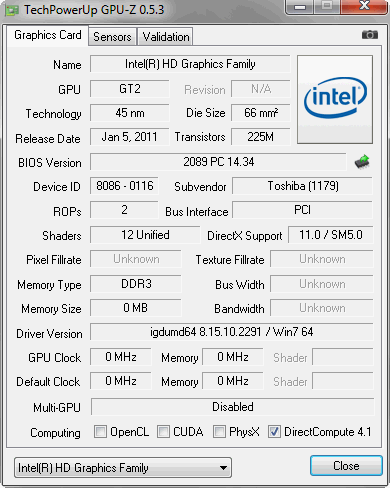The image size is (390, 488).
Task: Open the Intel(R) HD Graphics Family dropdown
Action: pyautogui.click(x=123, y=468)
